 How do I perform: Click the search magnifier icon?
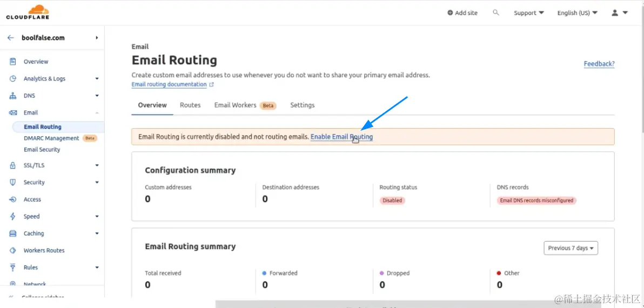496,13
